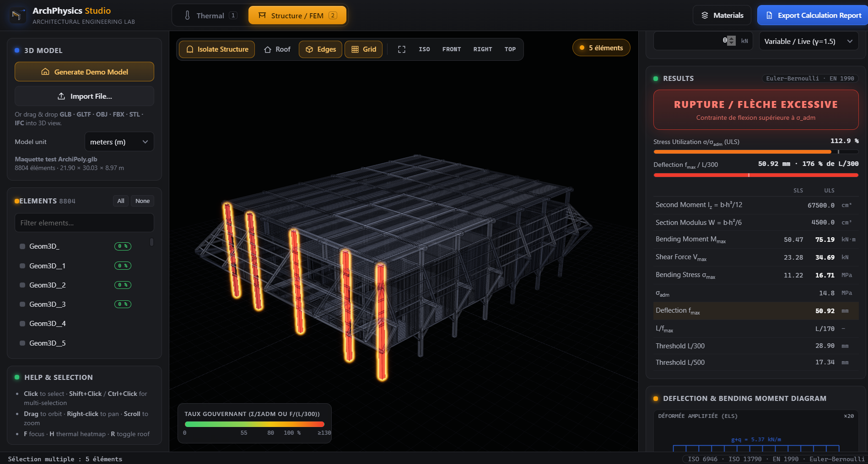Switch to the Structure / FEM tab
868x464 pixels.
click(x=297, y=16)
